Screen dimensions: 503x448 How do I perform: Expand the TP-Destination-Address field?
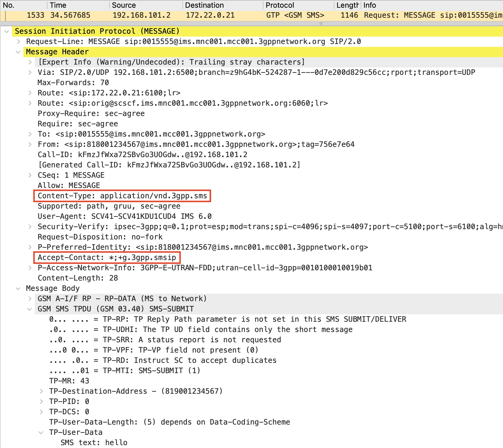click(x=41, y=391)
